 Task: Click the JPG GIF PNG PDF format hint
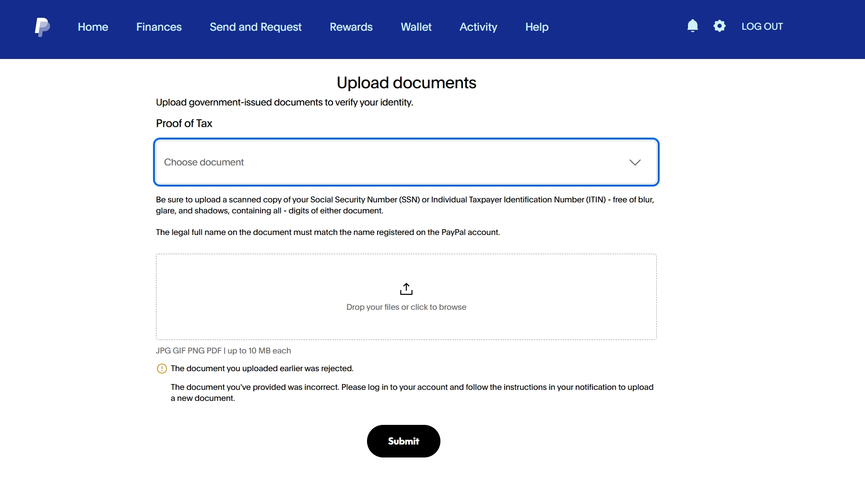coord(223,351)
